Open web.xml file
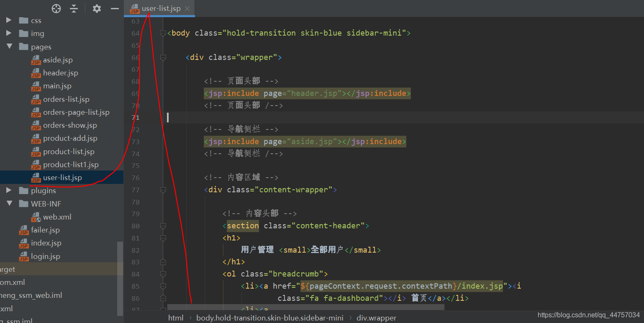 [57, 217]
